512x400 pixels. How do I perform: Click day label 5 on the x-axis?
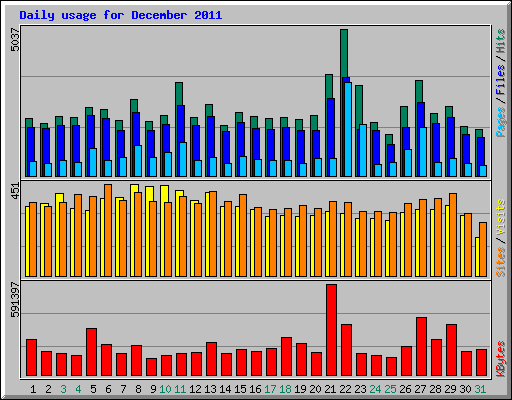click(93, 389)
